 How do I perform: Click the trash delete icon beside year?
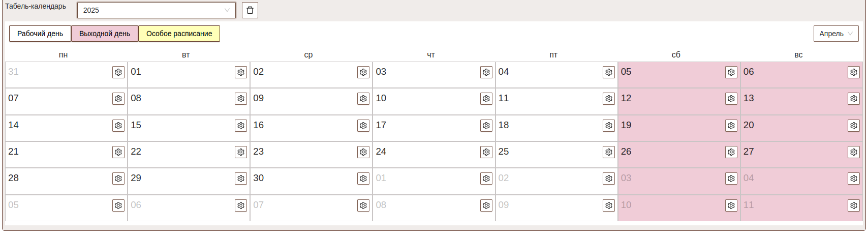click(x=250, y=10)
